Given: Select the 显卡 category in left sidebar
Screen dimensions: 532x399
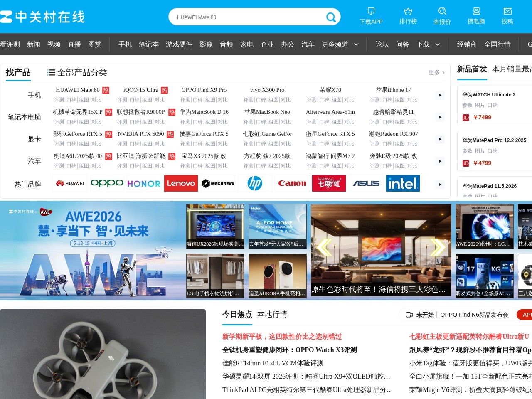Looking at the screenshot, I should tap(34, 139).
